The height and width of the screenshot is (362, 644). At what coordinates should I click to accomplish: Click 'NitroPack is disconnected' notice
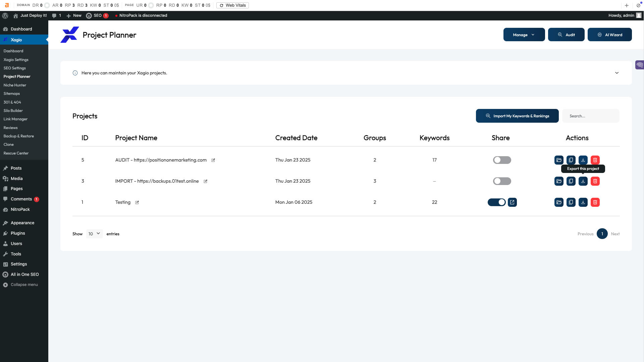pos(143,15)
